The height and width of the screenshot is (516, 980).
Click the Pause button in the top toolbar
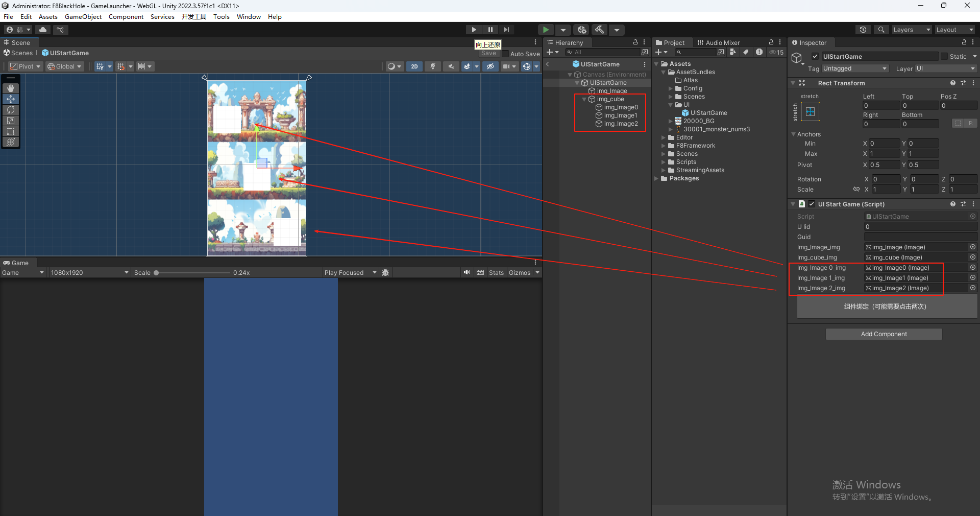[490, 30]
